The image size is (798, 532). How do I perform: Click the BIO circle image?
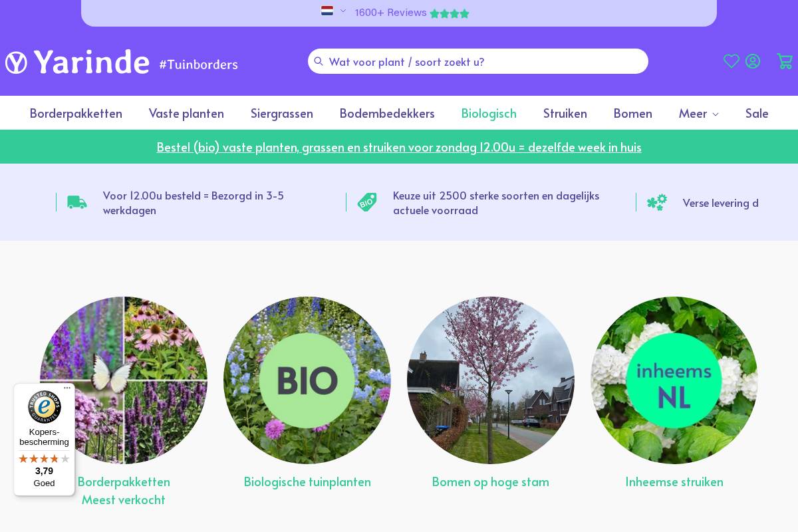coord(307,380)
